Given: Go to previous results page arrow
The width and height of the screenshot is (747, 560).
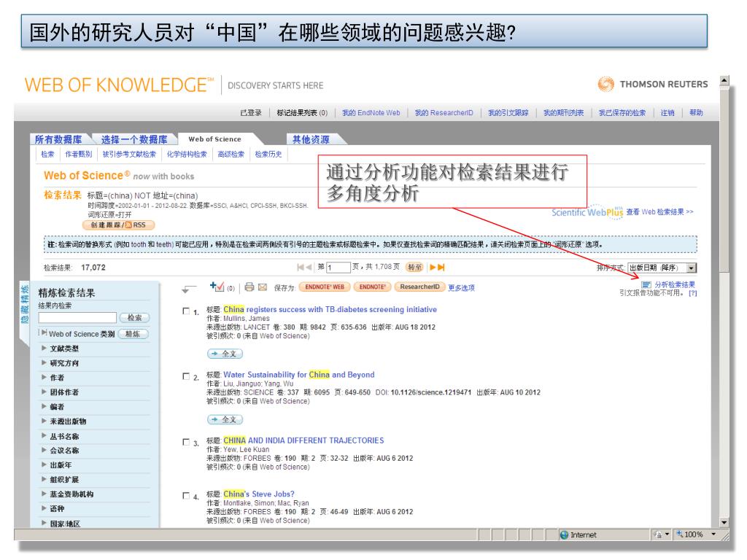Looking at the screenshot, I should pyautogui.click(x=309, y=267).
